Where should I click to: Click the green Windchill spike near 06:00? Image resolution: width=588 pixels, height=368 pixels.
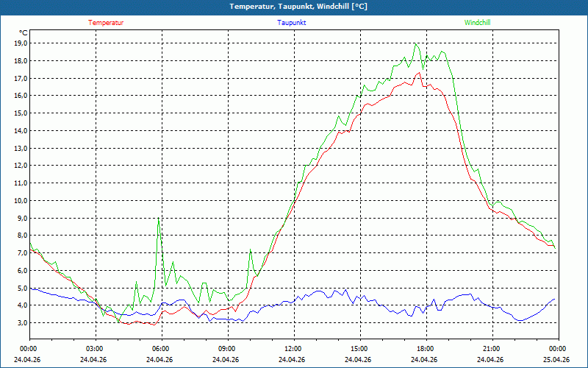(159, 219)
